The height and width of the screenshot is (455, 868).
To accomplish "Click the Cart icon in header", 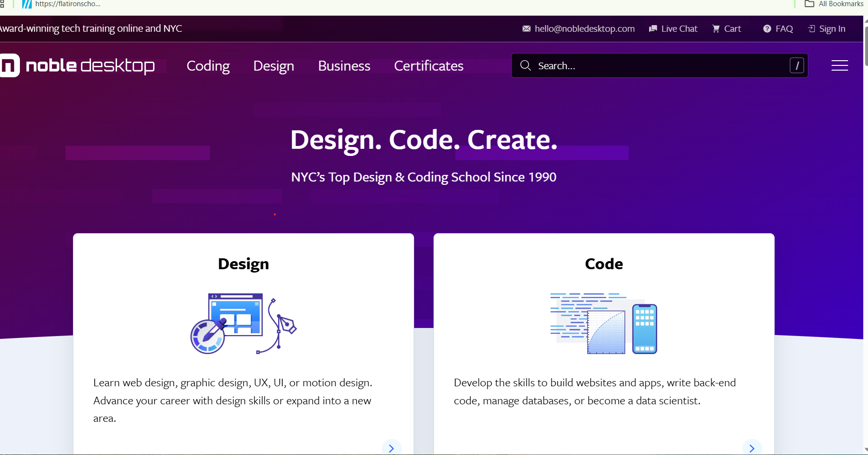I will tap(716, 29).
